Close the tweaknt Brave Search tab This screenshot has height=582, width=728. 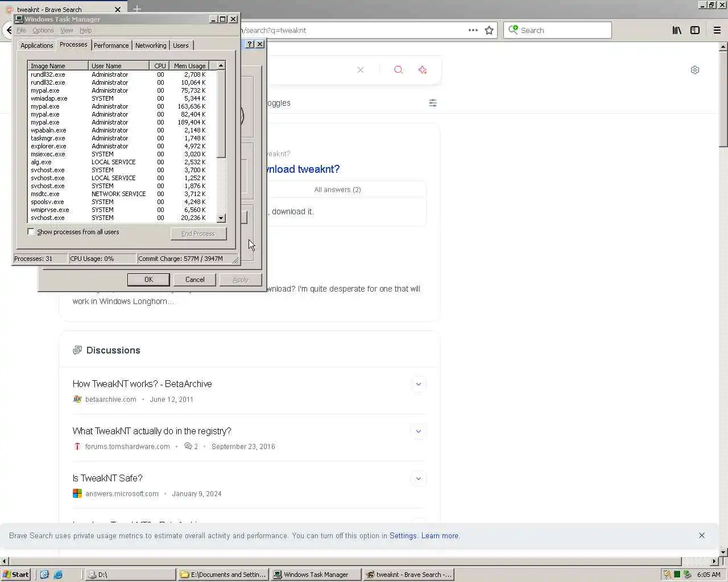tap(118, 9)
